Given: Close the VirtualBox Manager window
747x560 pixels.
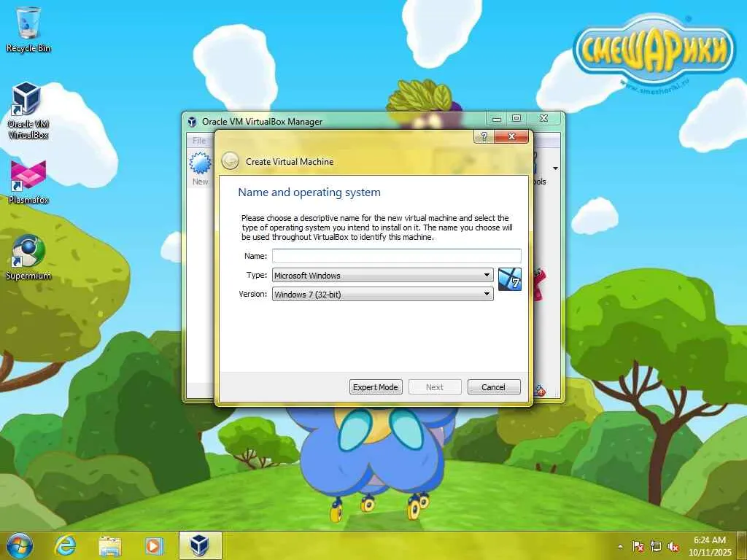Looking at the screenshot, I should (544, 119).
